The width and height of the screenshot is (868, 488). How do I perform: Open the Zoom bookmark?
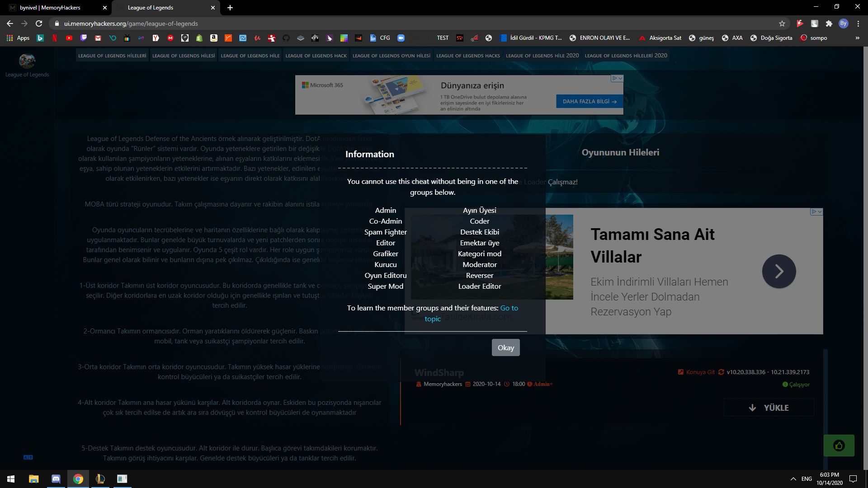[401, 38]
